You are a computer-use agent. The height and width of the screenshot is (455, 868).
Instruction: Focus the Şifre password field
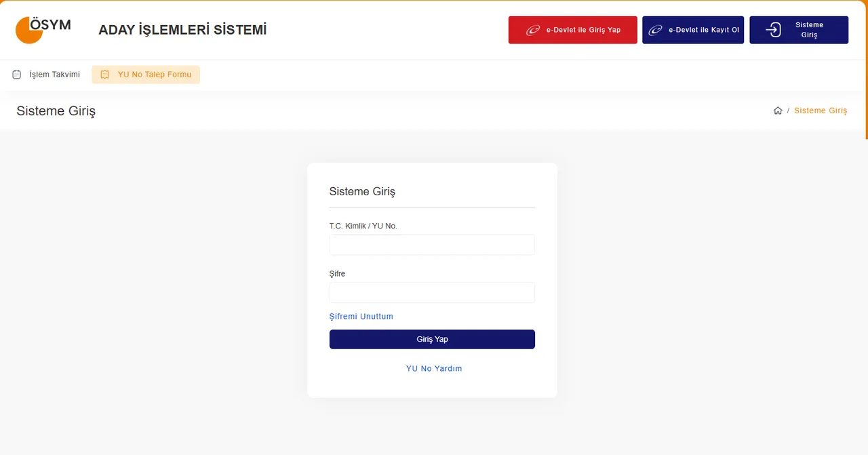pyautogui.click(x=432, y=292)
